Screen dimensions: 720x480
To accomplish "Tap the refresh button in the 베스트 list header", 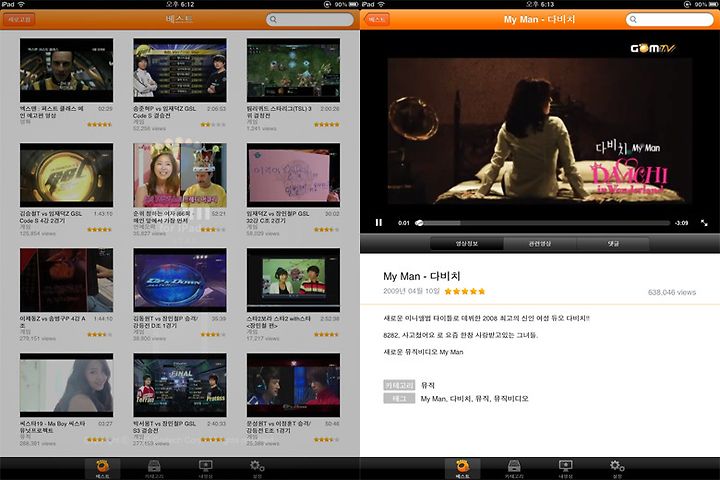I will [19, 19].
